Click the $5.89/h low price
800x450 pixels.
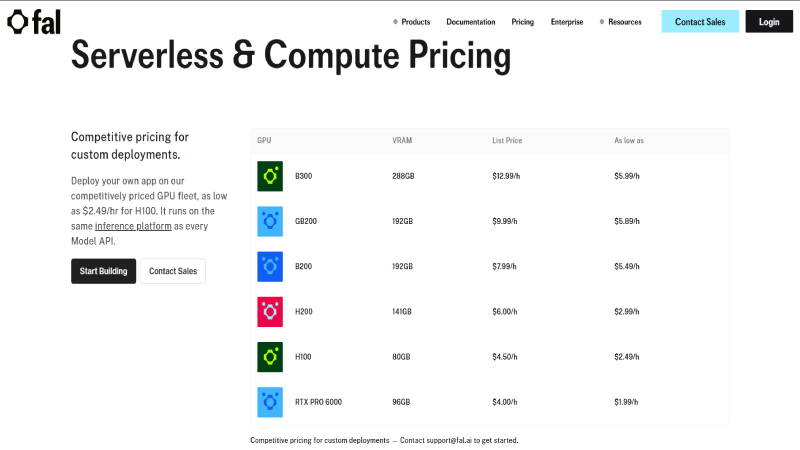(x=627, y=221)
